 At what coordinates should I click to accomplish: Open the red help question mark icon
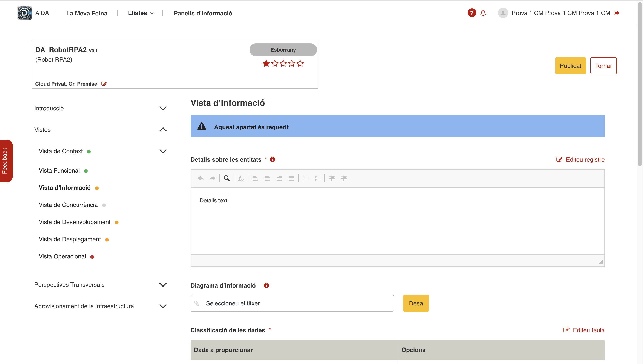[x=472, y=13]
